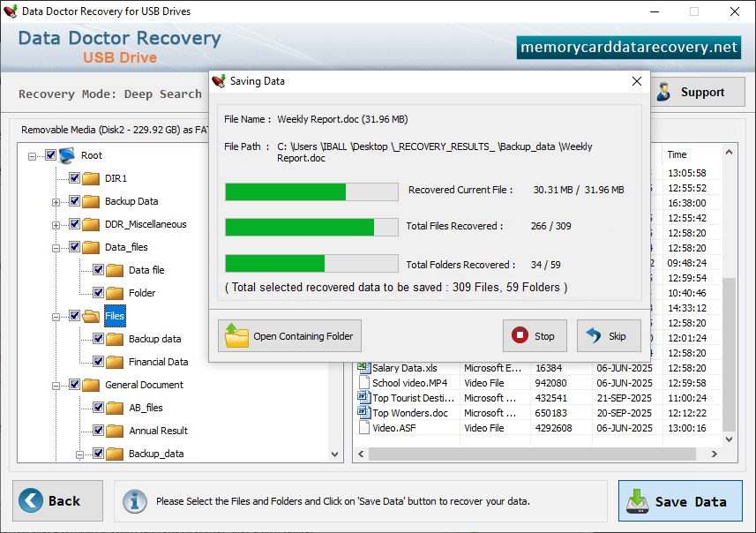The image size is (756, 533).
Task: Click the blue Back arrow icon
Action: click(x=31, y=500)
